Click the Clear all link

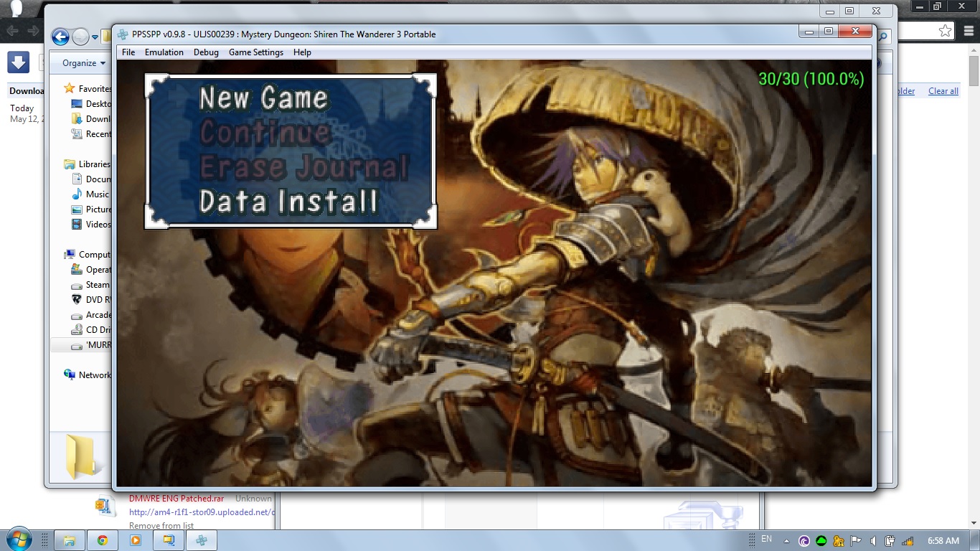943,91
